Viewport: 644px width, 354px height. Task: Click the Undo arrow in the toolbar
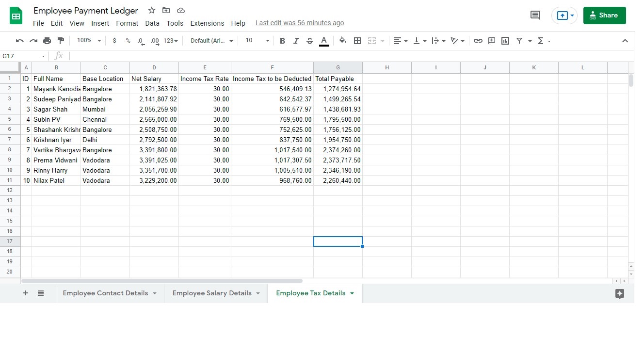pyautogui.click(x=19, y=41)
